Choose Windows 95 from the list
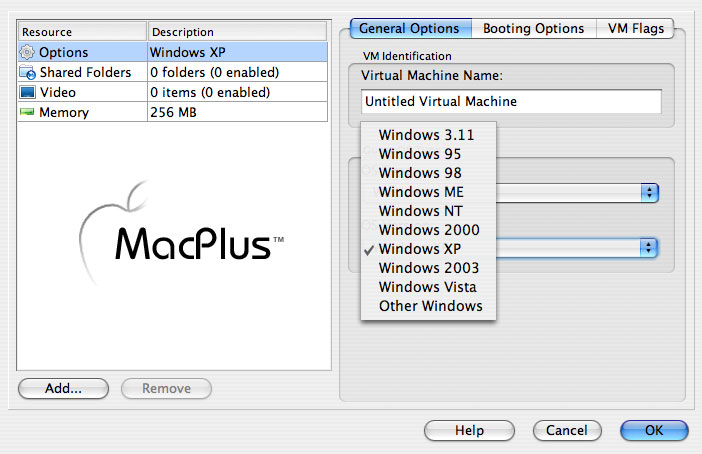The image size is (702, 454). (428, 154)
